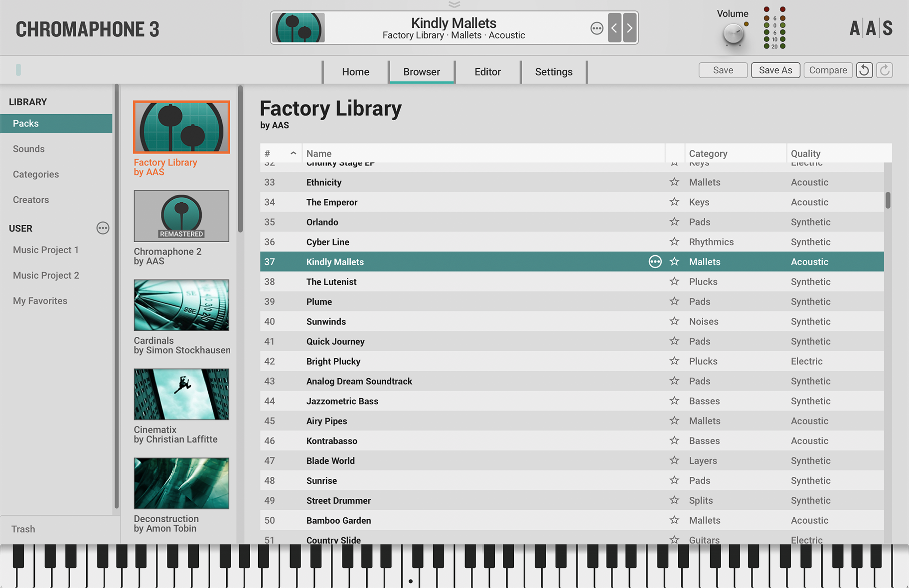
Task: Click the Compare button
Action: [828, 70]
